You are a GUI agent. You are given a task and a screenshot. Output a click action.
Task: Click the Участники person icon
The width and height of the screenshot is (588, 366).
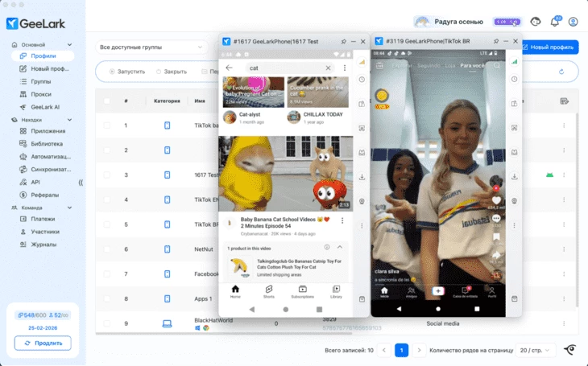point(23,232)
